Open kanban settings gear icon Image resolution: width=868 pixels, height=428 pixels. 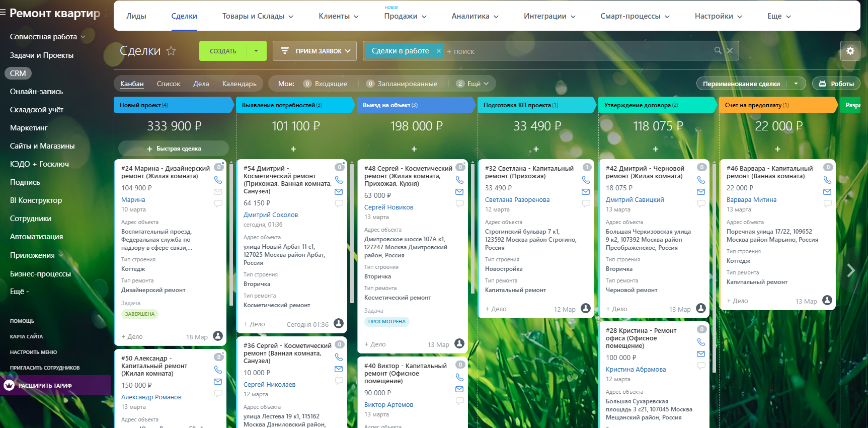click(850, 51)
